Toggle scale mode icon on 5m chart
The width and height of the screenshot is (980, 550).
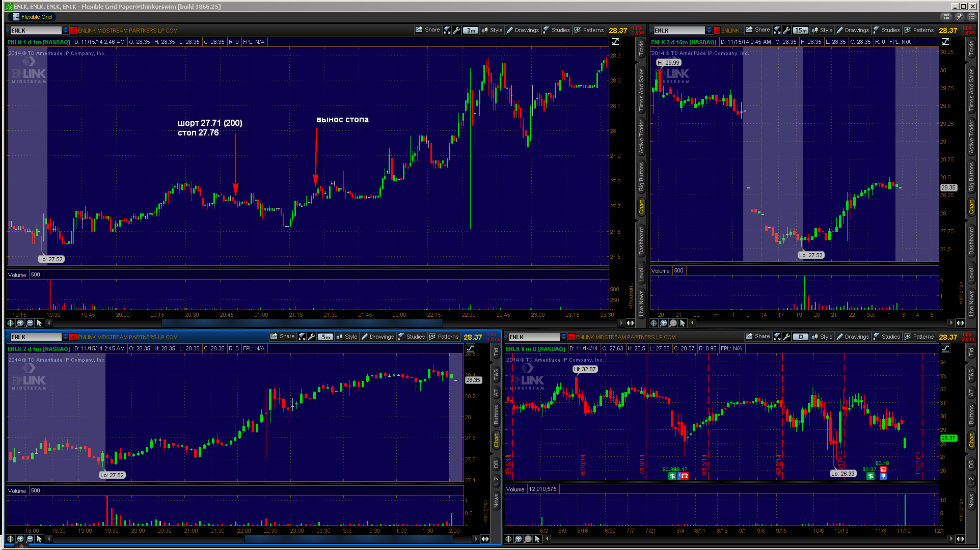click(x=470, y=348)
